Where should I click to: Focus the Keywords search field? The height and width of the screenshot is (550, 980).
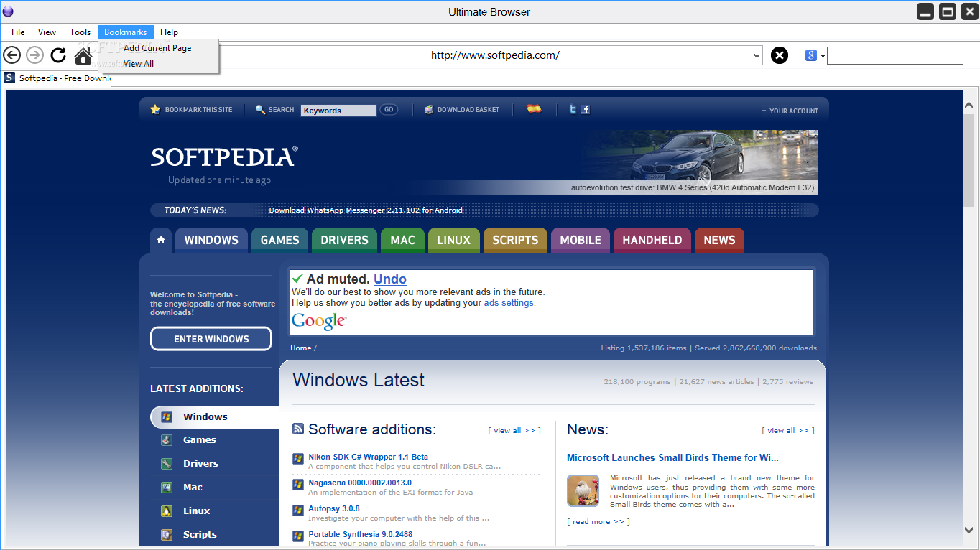point(338,111)
